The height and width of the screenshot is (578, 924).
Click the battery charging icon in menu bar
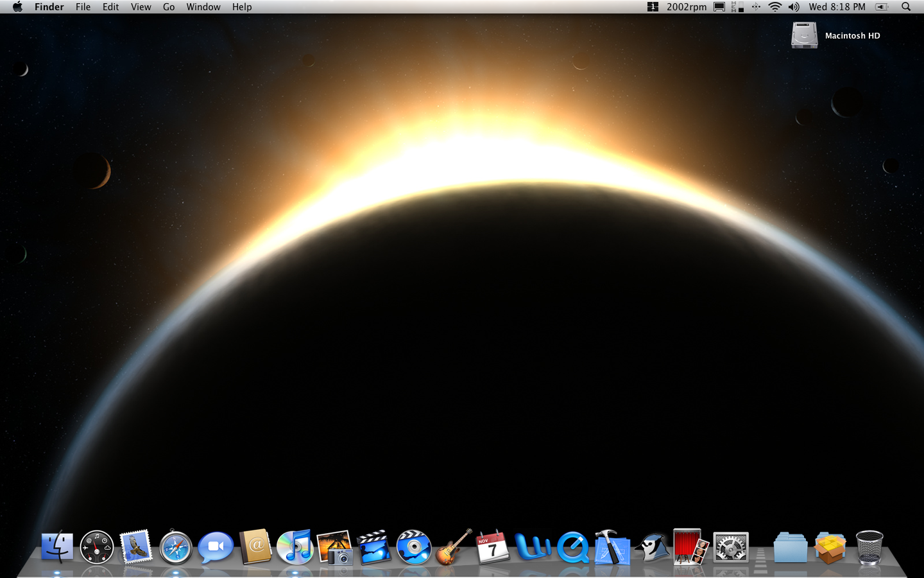[x=882, y=7]
